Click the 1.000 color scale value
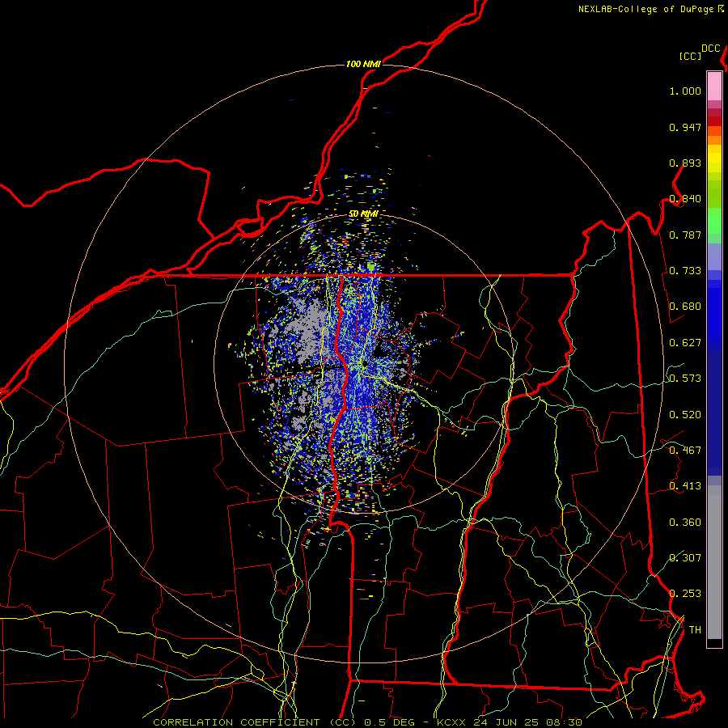 (x=685, y=91)
